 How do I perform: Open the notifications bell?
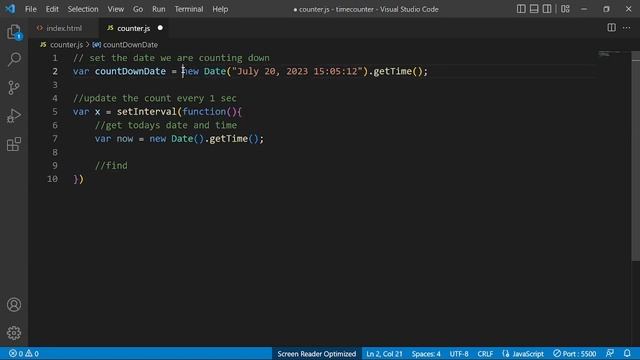coord(627,353)
